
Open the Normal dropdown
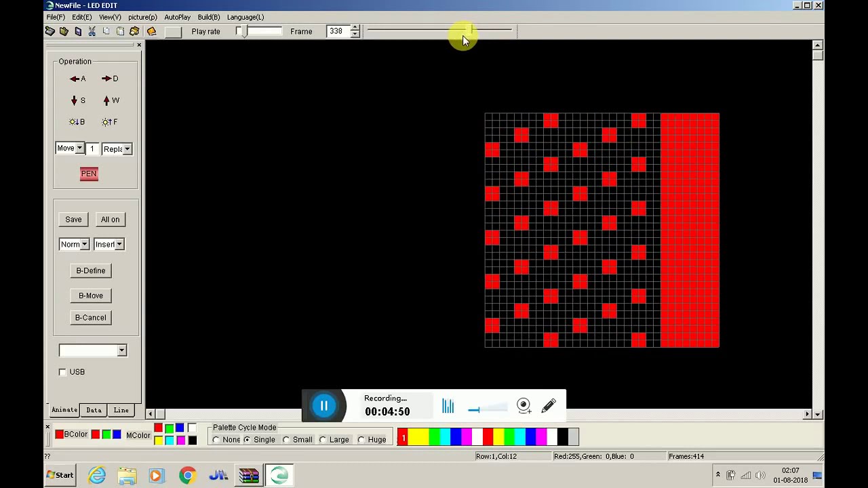click(x=83, y=245)
